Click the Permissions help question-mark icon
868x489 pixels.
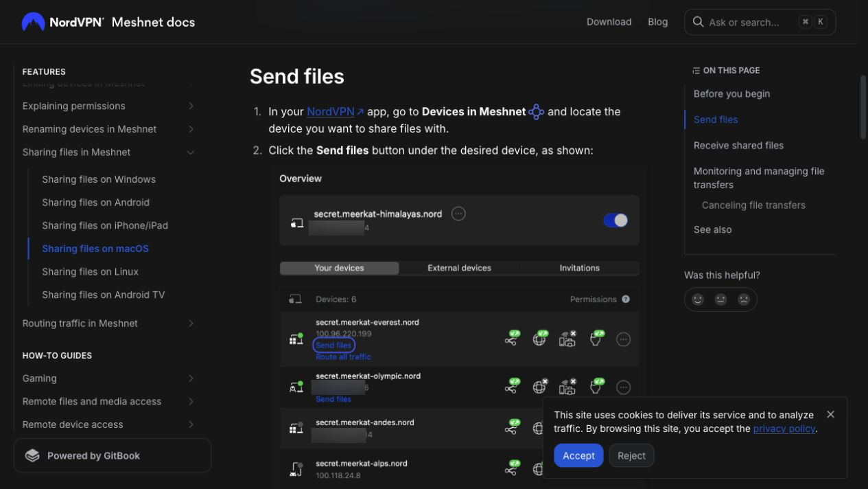(626, 299)
